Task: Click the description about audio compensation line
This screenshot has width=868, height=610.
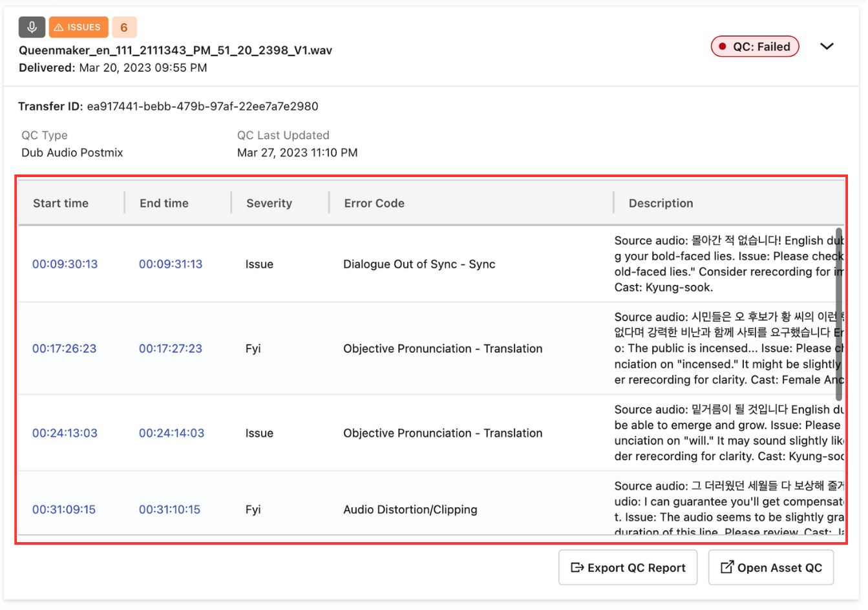Action: click(x=729, y=508)
